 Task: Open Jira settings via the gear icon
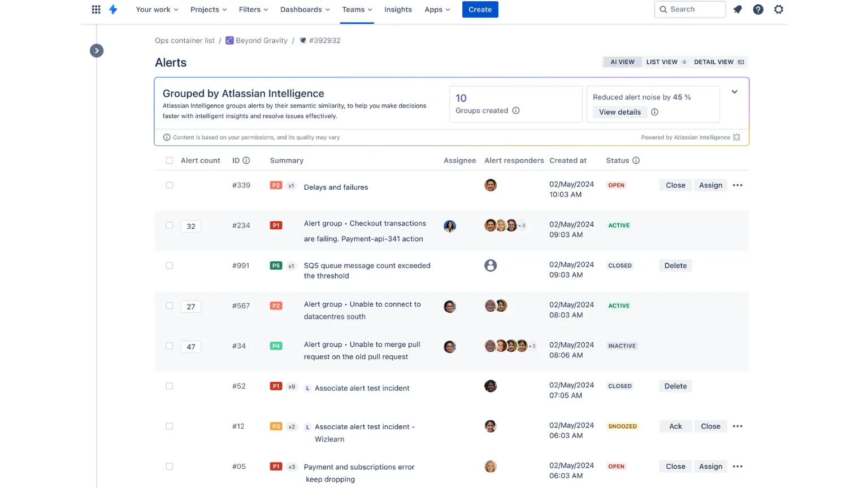tap(779, 10)
